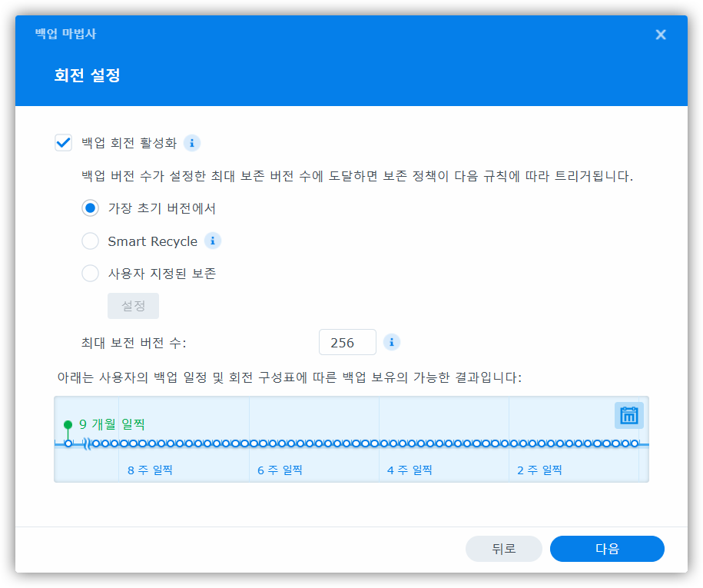Click the green 9 개월 일찍 marker
Viewport: 703px width, 588px height.
pos(68,425)
